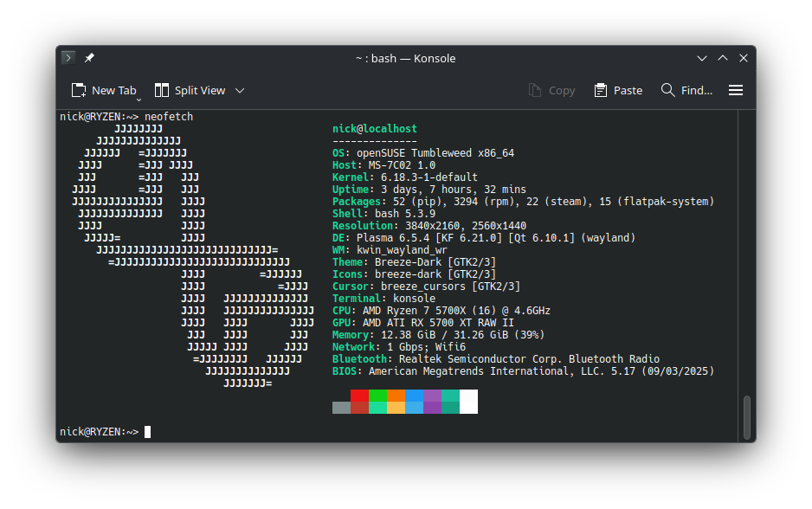
Task: Click the BIOS American Megatrends line
Action: point(523,371)
